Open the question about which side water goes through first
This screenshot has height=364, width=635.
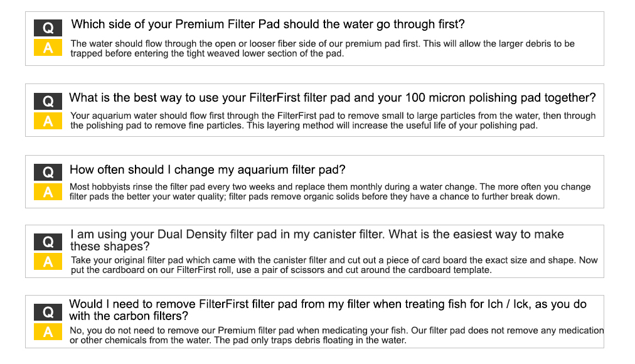(268, 24)
